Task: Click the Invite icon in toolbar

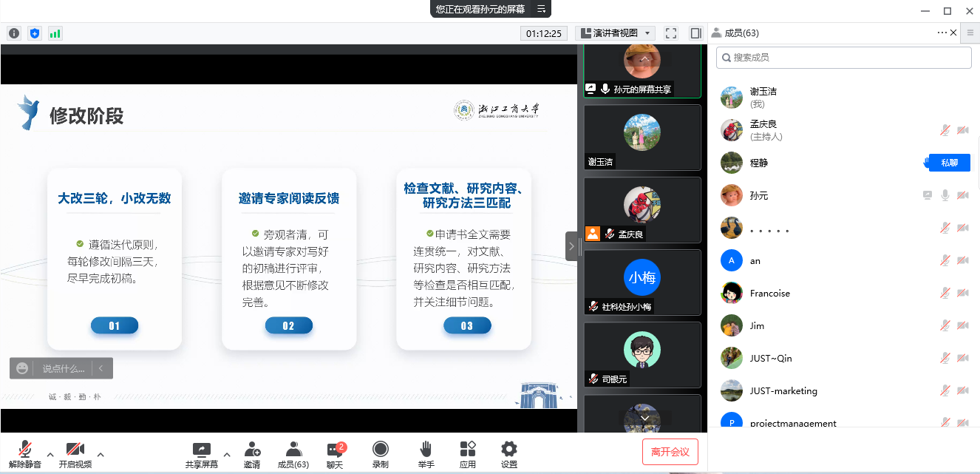Action: 252,454
